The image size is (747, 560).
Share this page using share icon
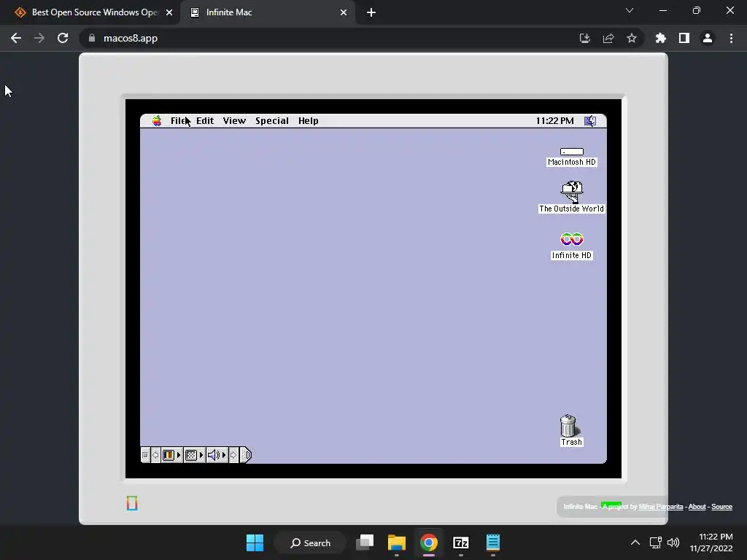pyautogui.click(x=608, y=38)
